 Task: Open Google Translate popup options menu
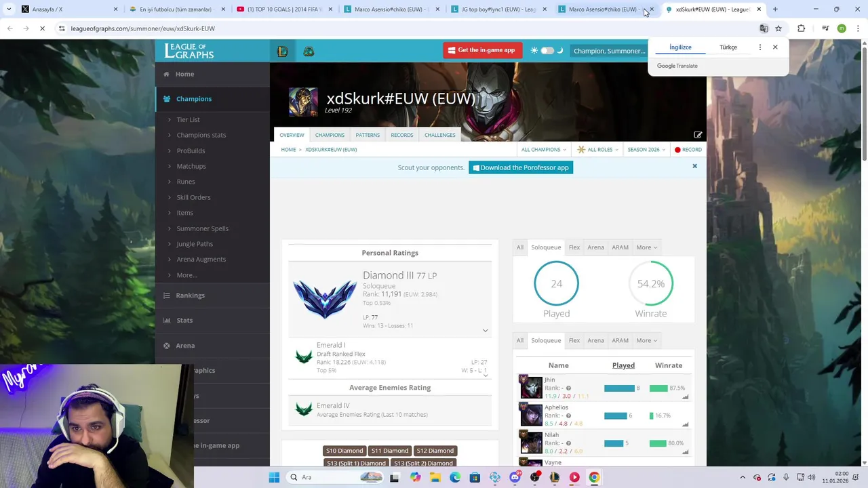[760, 47]
